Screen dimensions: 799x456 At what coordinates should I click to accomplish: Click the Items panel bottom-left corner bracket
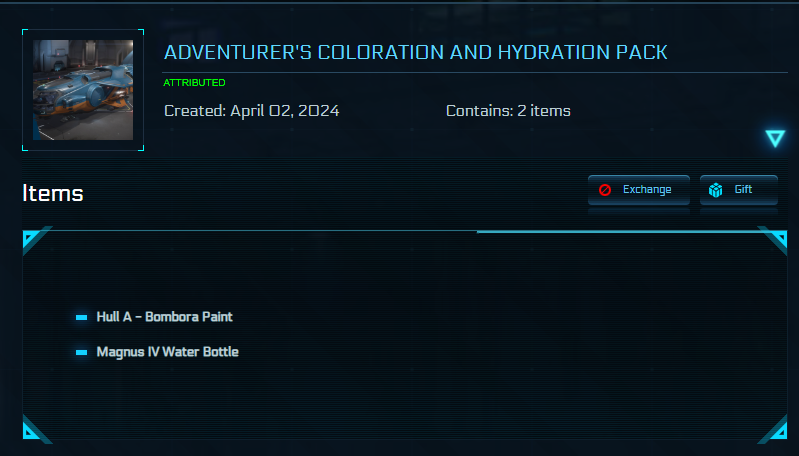coord(34,431)
